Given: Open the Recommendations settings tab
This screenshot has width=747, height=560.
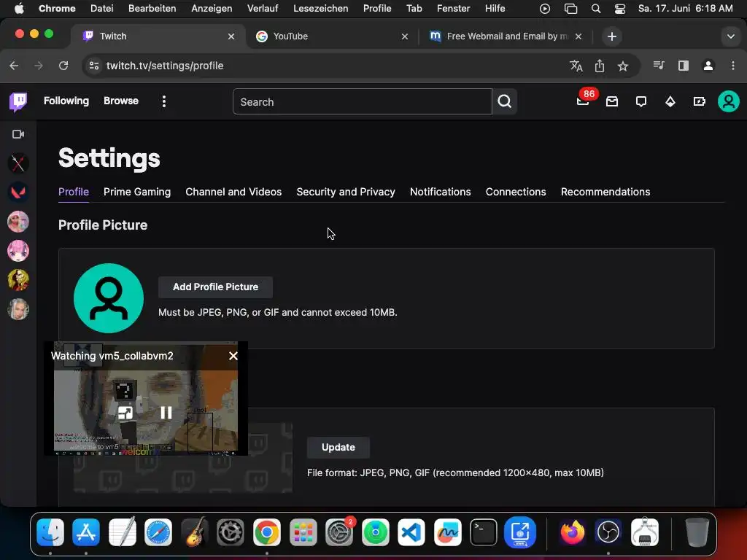Looking at the screenshot, I should [x=605, y=192].
